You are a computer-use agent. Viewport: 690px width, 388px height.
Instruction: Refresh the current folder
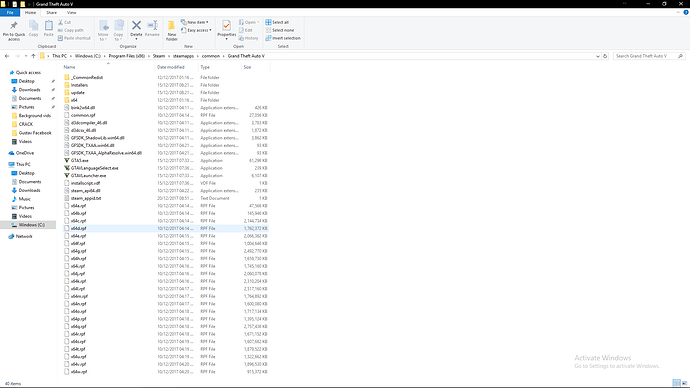click(605, 56)
